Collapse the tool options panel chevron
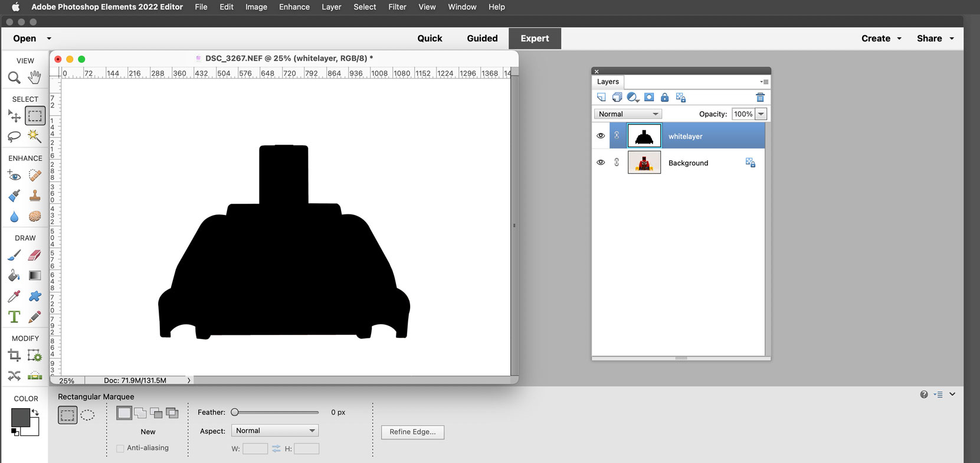The image size is (980, 463). click(x=952, y=394)
